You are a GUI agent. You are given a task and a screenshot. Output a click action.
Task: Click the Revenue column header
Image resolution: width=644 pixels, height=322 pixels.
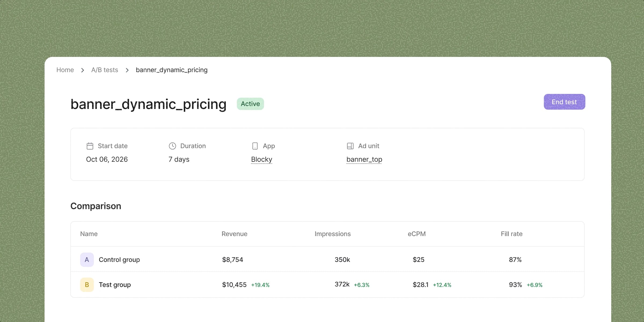[x=235, y=234]
